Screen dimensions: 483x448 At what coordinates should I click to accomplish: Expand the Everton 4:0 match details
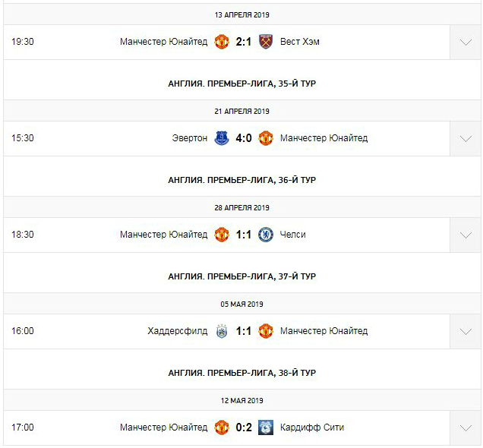tap(466, 139)
